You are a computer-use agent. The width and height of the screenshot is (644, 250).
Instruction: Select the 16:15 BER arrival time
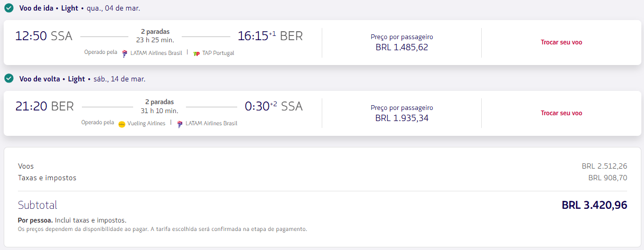tap(270, 36)
